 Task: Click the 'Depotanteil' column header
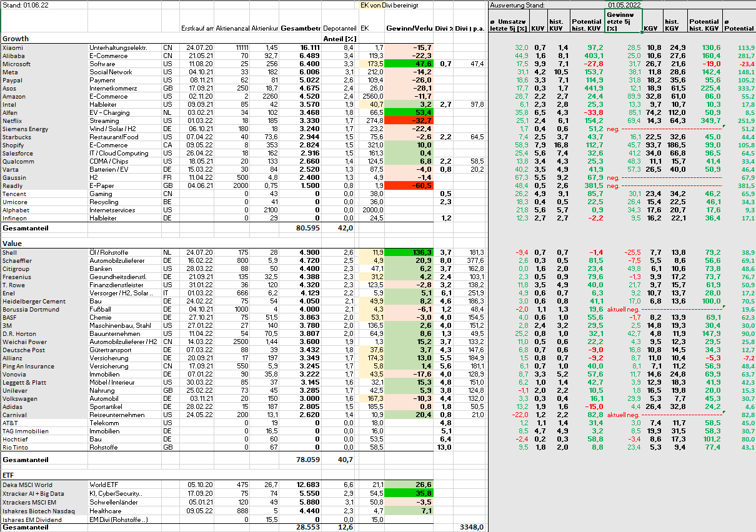pos(340,29)
